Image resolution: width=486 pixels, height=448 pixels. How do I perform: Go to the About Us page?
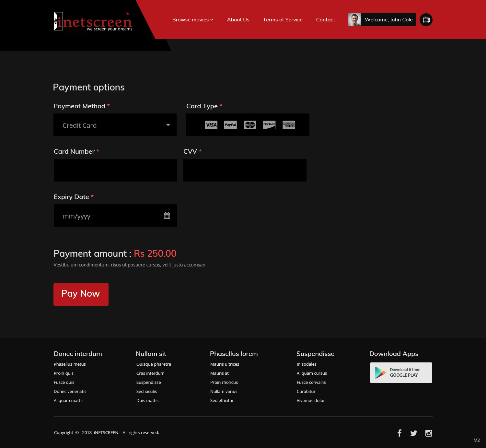click(x=238, y=19)
